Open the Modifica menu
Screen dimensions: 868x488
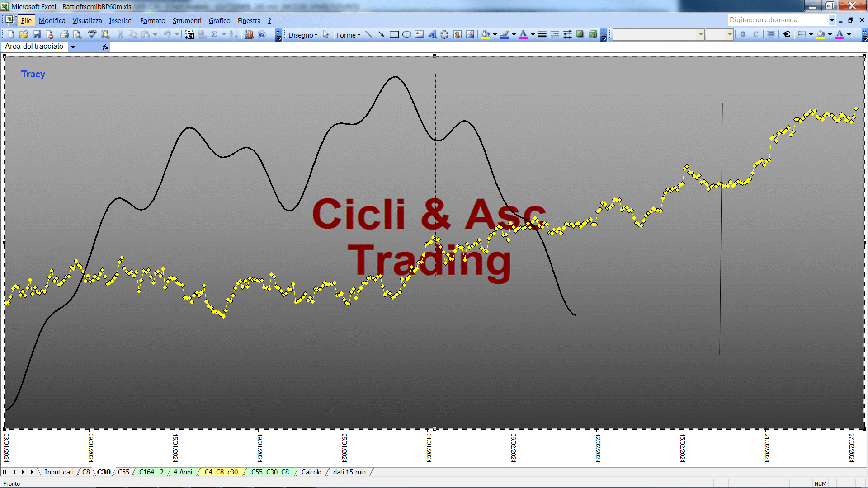(52, 20)
